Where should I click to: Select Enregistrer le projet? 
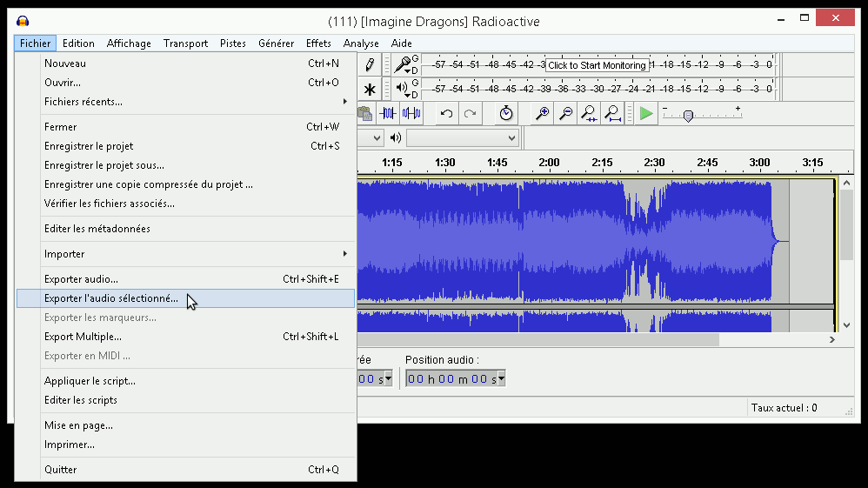coord(185,146)
